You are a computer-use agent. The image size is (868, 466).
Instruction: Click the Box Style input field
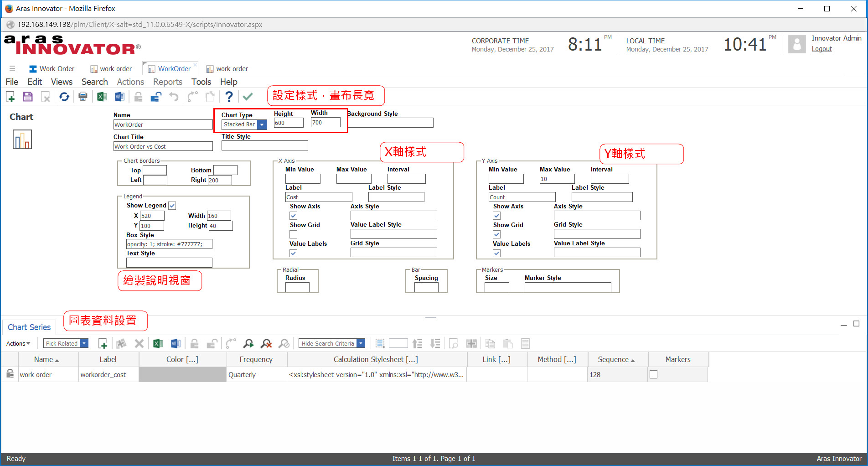[x=169, y=244]
